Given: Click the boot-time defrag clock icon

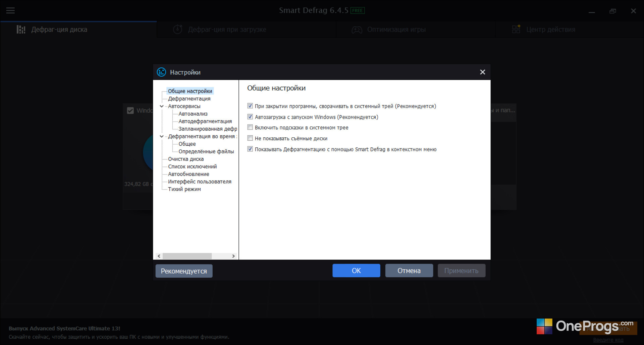Looking at the screenshot, I should [177, 29].
